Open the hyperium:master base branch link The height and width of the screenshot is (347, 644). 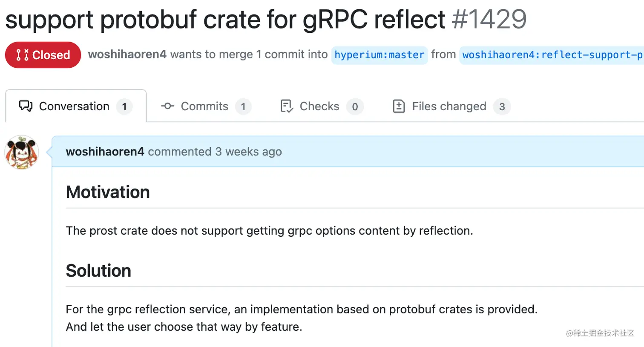pos(379,55)
